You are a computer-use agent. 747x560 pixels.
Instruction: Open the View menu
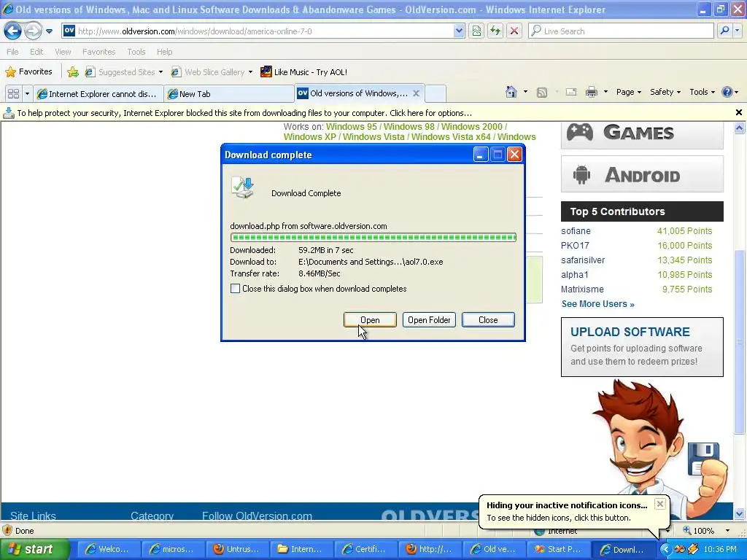(x=63, y=52)
